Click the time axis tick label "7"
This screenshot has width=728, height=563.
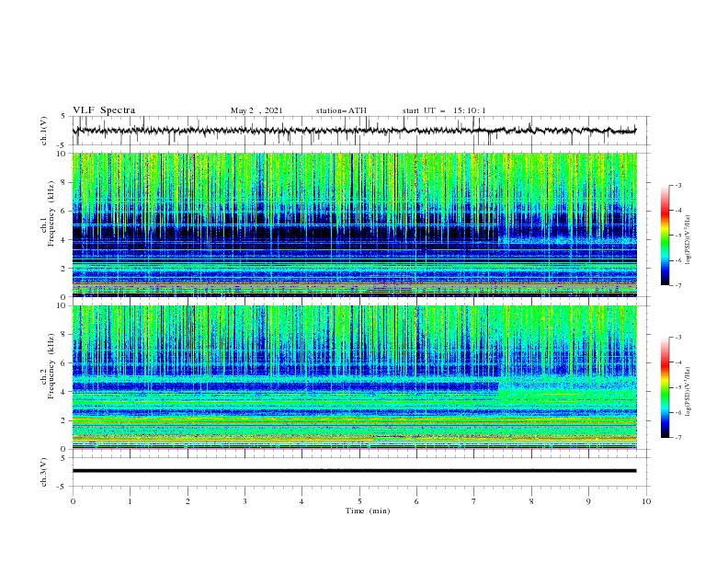(x=474, y=501)
